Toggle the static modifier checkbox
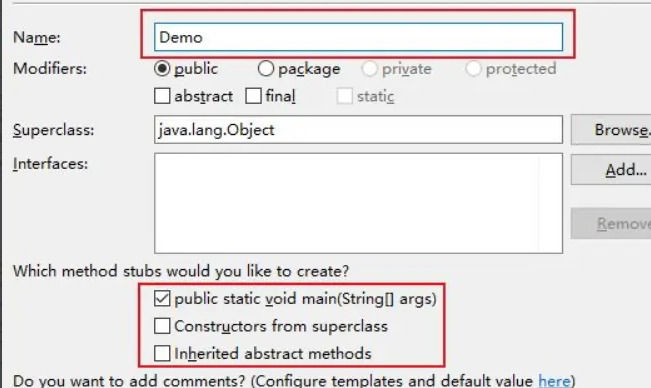 (x=344, y=96)
